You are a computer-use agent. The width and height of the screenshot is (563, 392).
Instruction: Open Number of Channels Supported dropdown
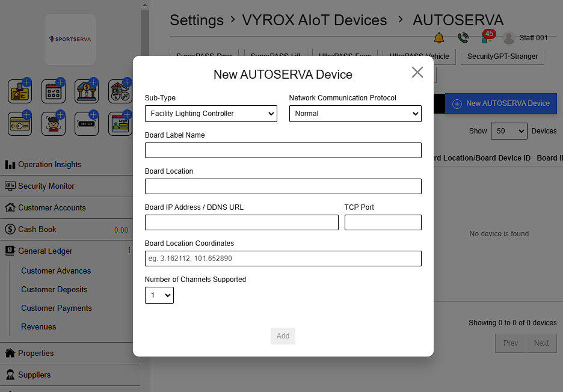click(x=159, y=295)
